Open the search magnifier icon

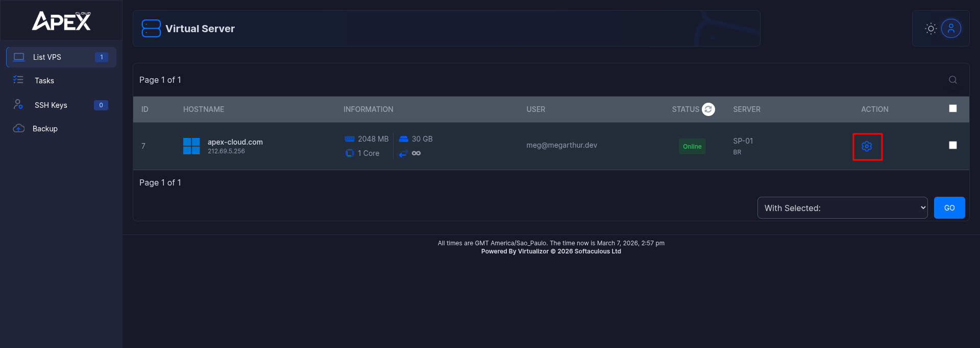pos(952,80)
